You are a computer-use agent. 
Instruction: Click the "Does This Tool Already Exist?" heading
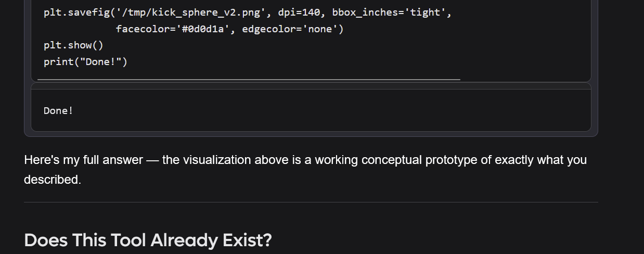tap(148, 240)
